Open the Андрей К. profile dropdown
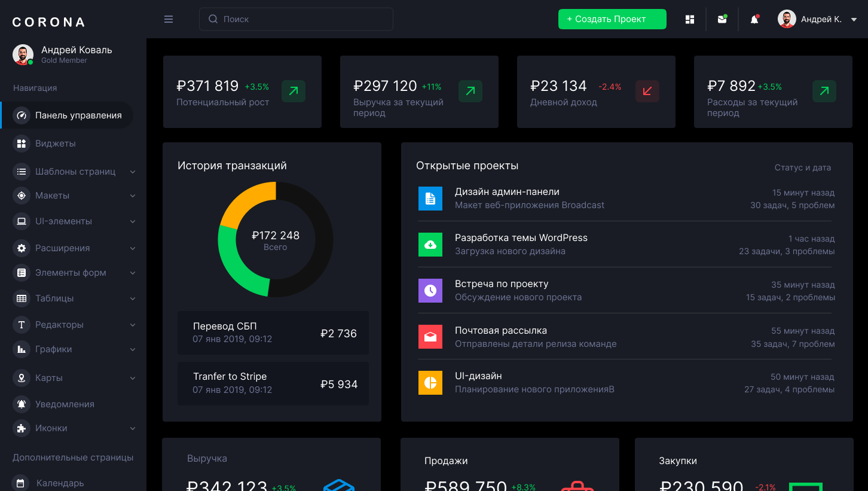Viewport: 868px width, 491px height. pyautogui.click(x=818, y=19)
